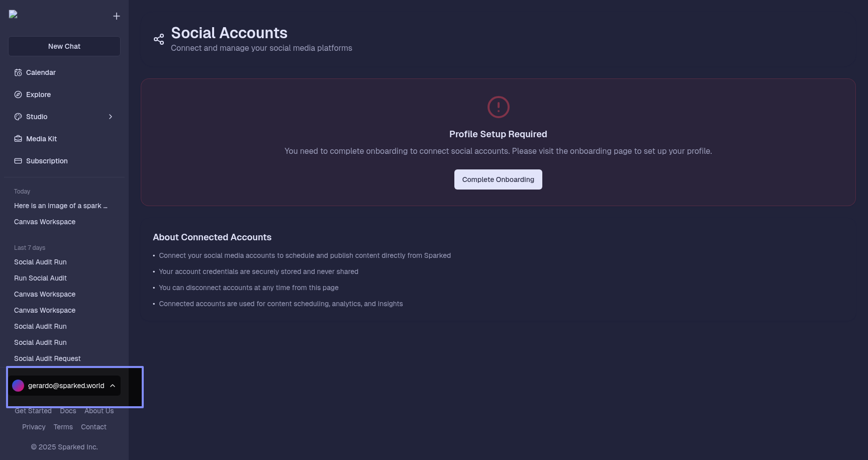
Task: Open the Explore section
Action: 38,95
